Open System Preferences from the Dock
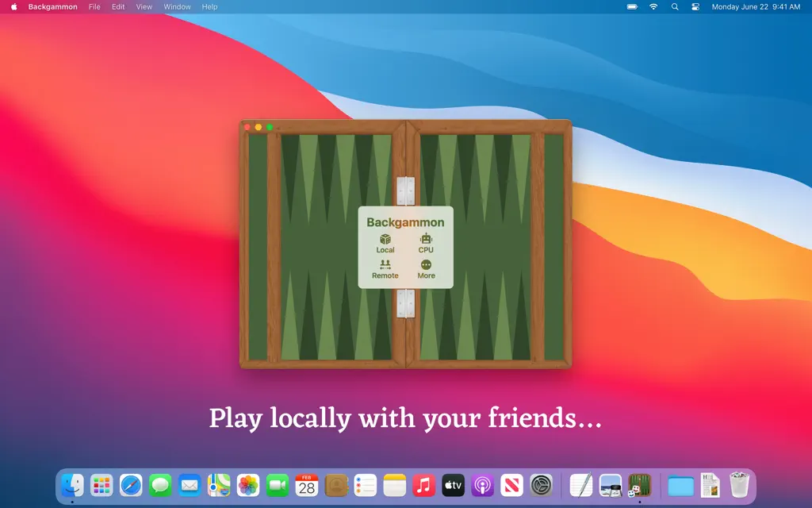This screenshot has width=812, height=508. 542,486
